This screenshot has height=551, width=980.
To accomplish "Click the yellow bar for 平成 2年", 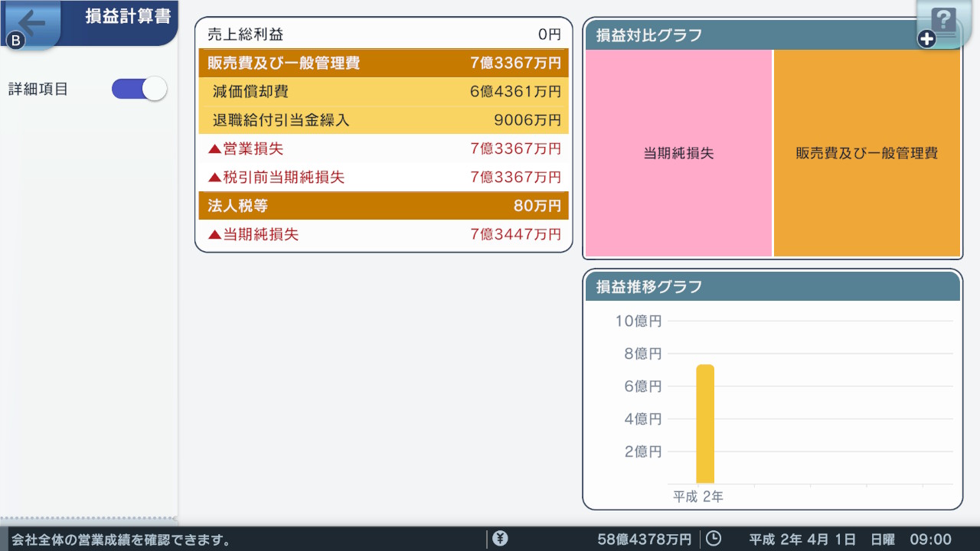I will (704, 425).
